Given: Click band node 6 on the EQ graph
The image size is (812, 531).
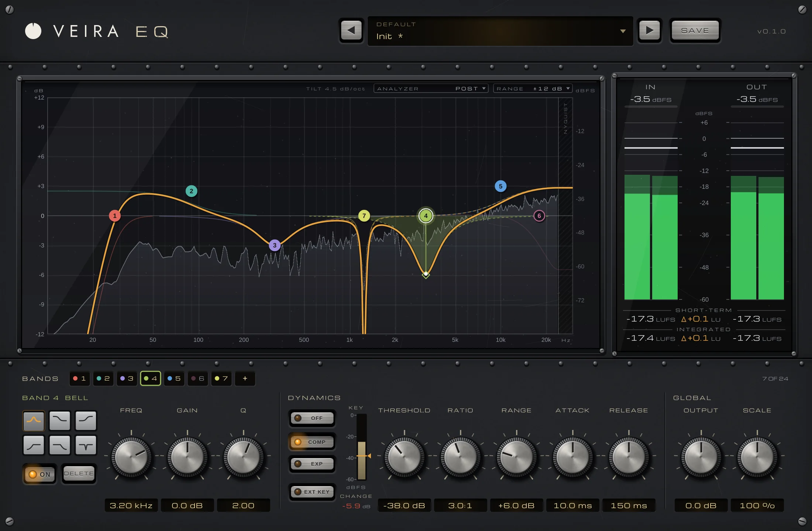Looking at the screenshot, I should 539,216.
